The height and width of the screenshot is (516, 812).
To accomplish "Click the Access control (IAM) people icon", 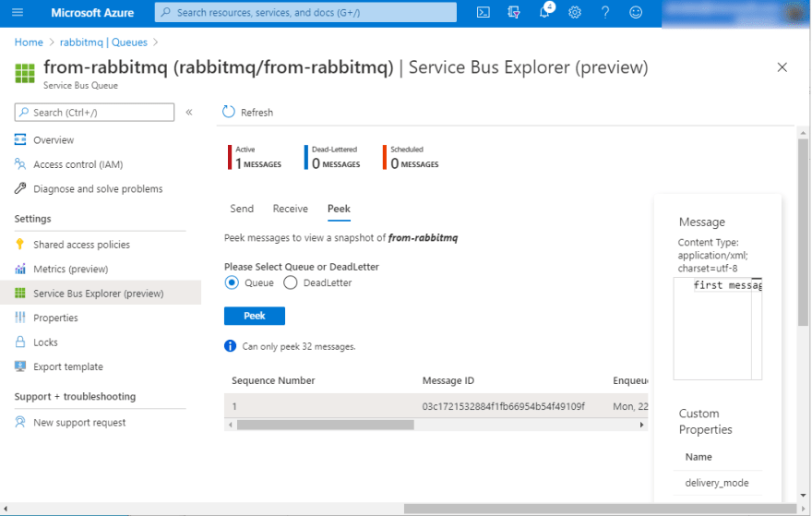I will 20,164.
